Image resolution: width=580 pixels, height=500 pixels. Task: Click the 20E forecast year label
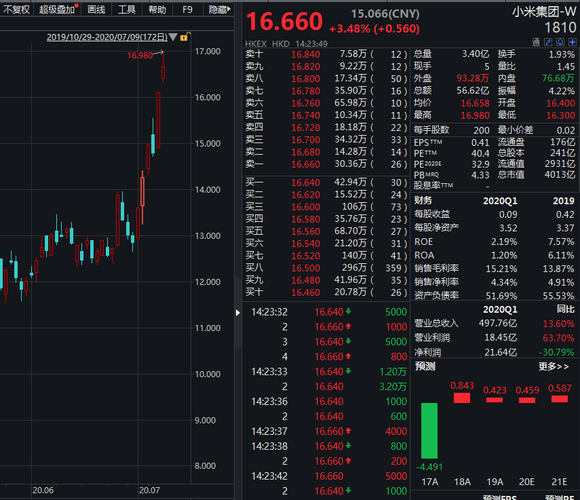526,482
